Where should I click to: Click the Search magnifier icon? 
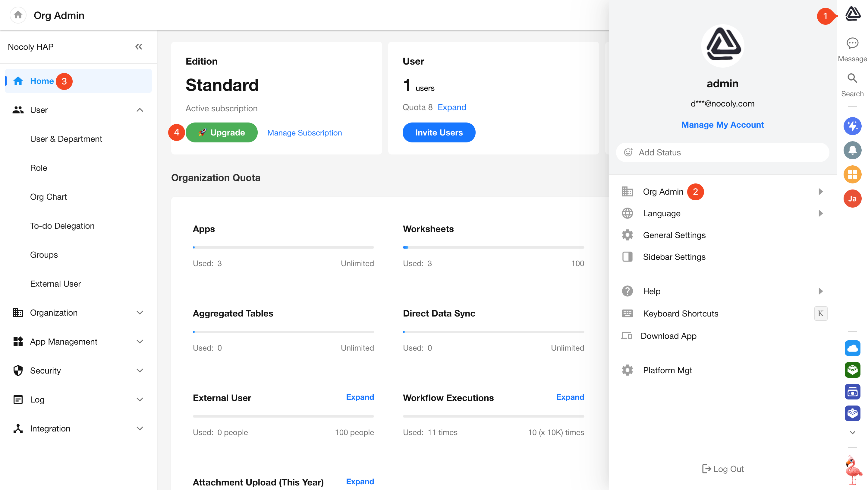tap(852, 78)
